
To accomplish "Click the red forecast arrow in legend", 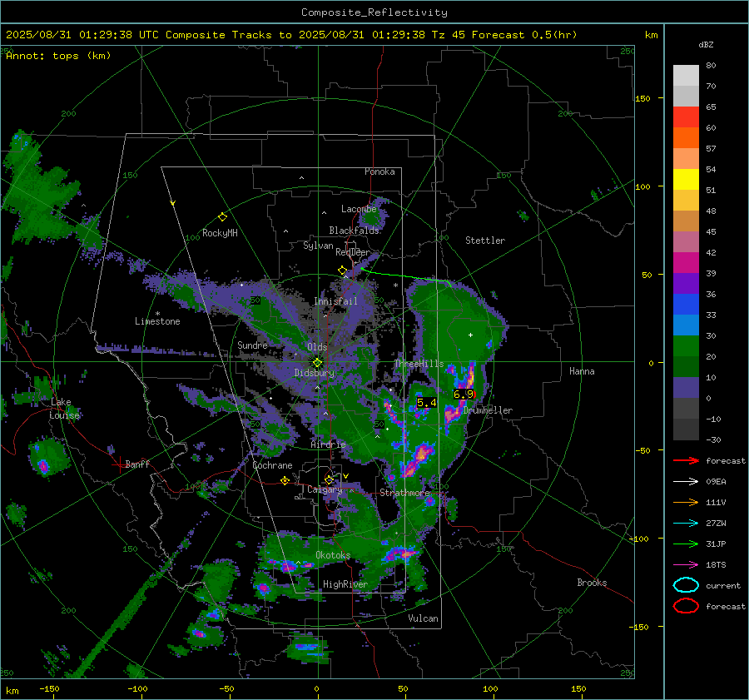I will [686, 460].
